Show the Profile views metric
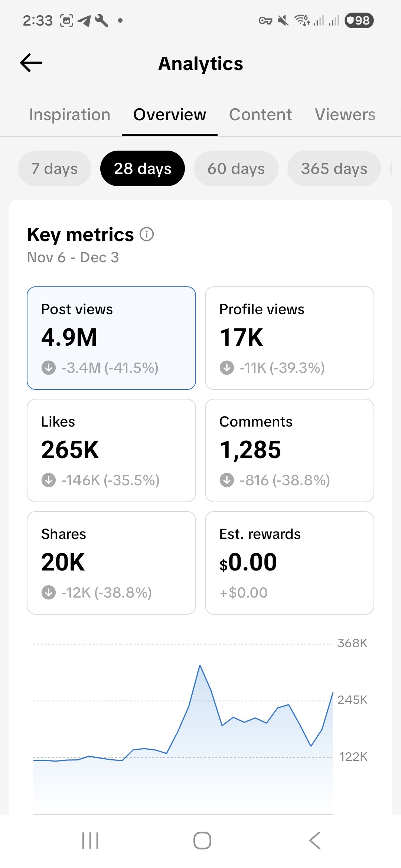Viewport: 401px width, 868px height. click(x=290, y=338)
